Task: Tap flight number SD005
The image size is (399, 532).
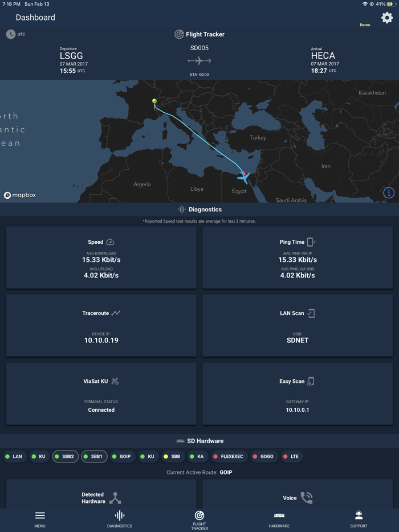Action: tap(199, 48)
